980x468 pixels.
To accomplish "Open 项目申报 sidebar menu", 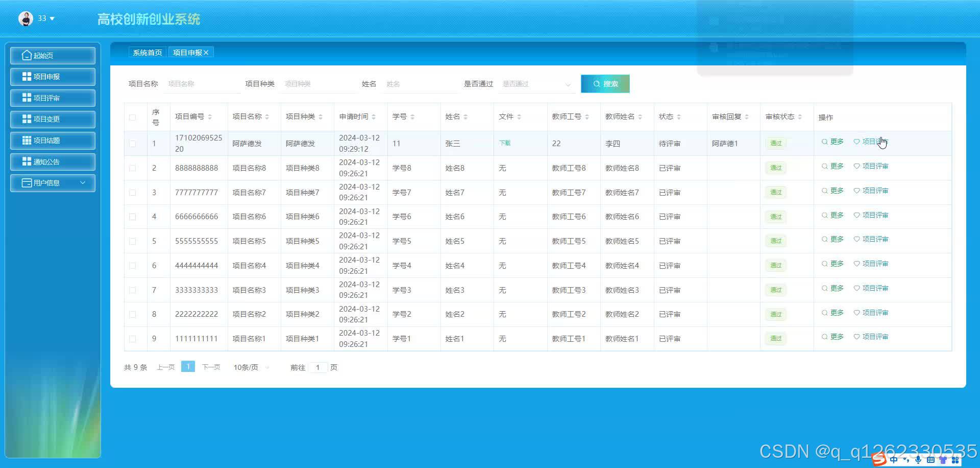I will coord(53,77).
